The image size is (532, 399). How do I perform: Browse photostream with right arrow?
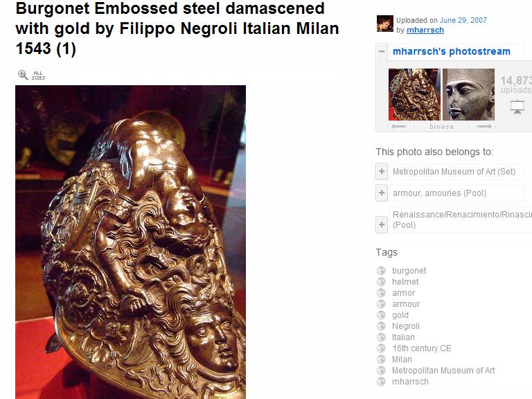click(x=484, y=127)
